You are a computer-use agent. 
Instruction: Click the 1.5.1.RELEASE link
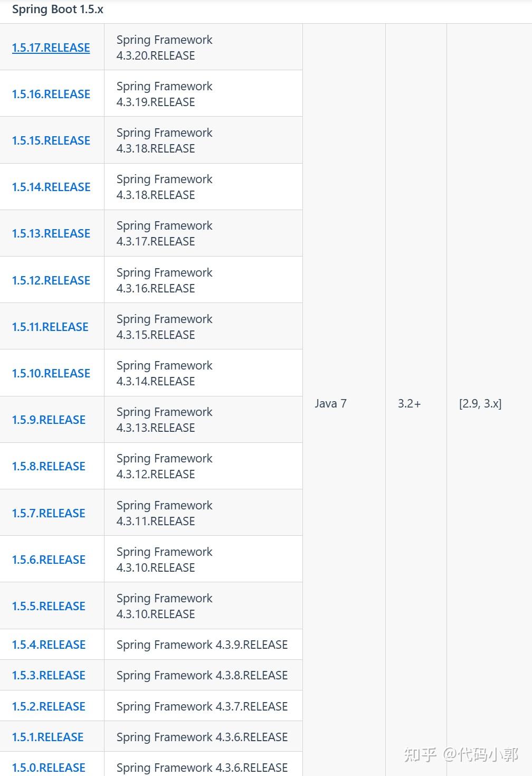click(x=47, y=737)
